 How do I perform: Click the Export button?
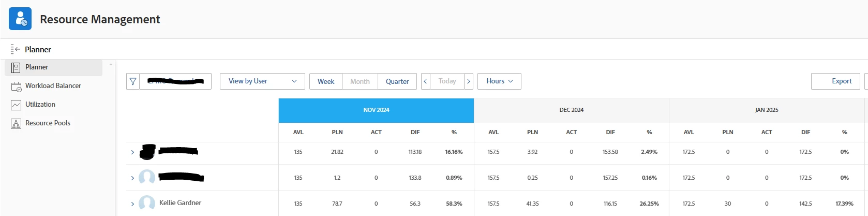[835, 81]
